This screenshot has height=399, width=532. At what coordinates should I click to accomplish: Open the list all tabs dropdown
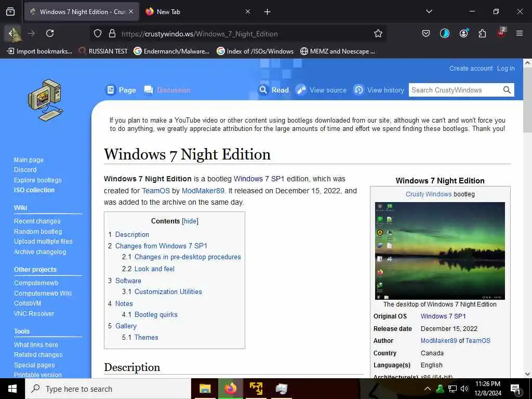point(429,11)
